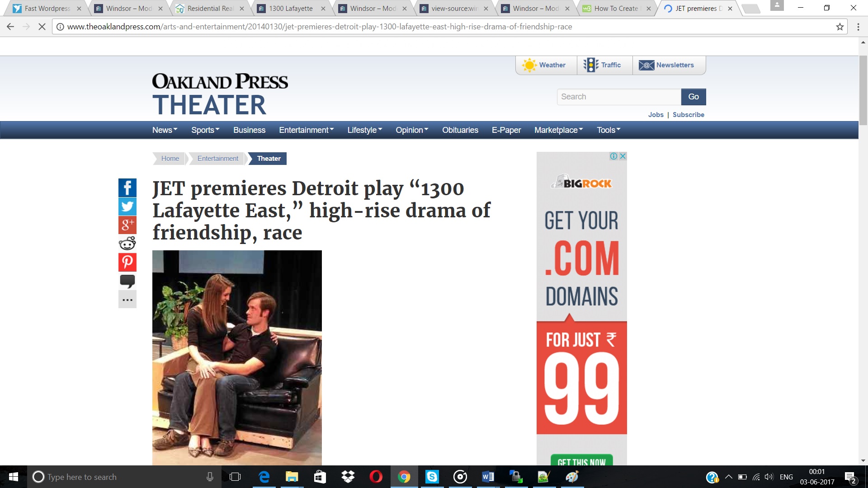Share article via Twitter icon

click(127, 206)
